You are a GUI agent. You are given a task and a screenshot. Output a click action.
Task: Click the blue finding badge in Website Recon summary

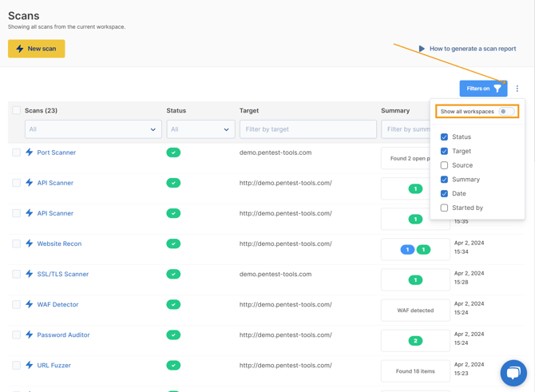[407, 250]
